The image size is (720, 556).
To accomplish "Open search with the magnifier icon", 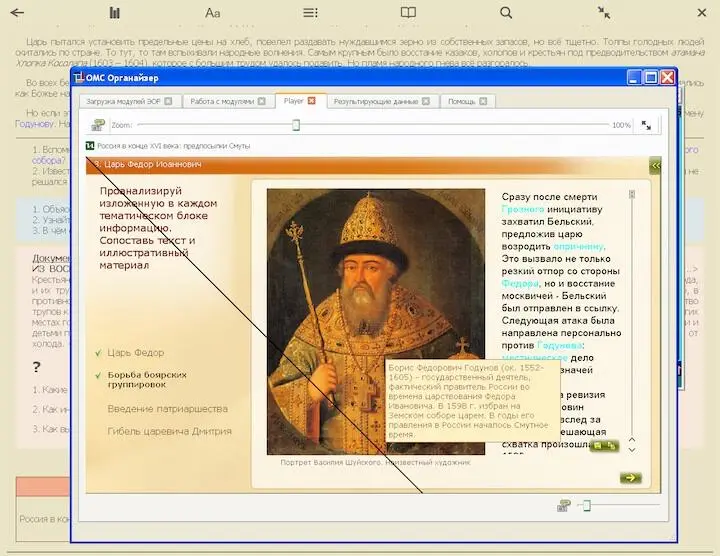I will pos(506,12).
